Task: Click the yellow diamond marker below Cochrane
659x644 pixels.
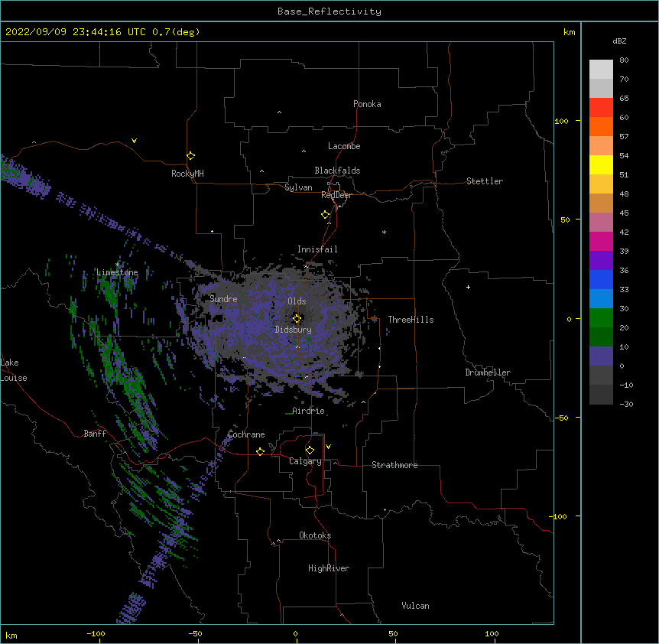Action: pos(260,451)
